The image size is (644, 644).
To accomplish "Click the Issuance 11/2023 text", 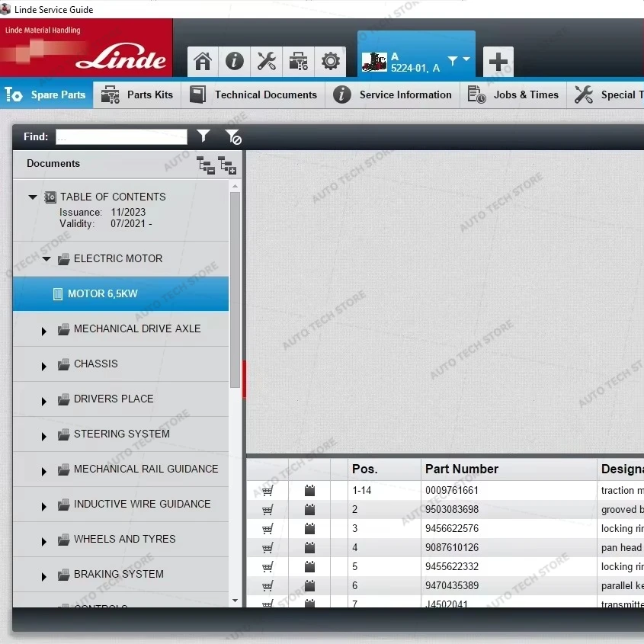I will pos(103,212).
